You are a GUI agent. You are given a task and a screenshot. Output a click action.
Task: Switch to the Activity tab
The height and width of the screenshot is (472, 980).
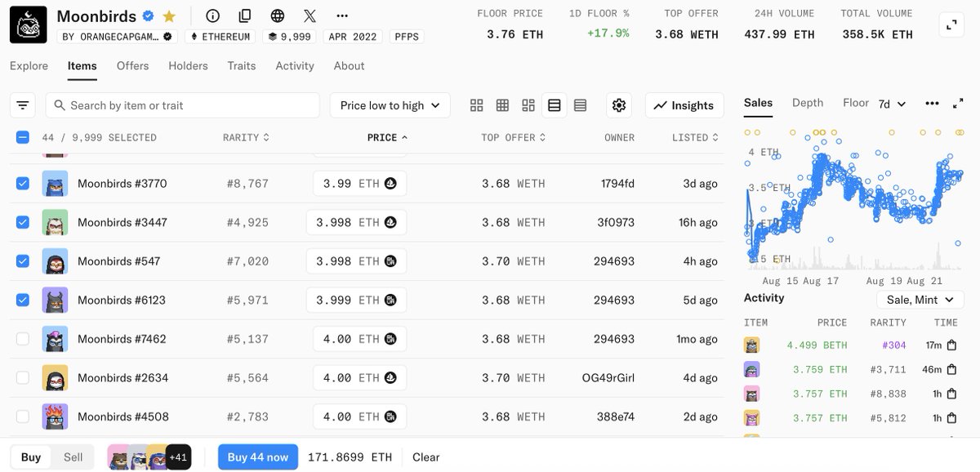click(295, 65)
